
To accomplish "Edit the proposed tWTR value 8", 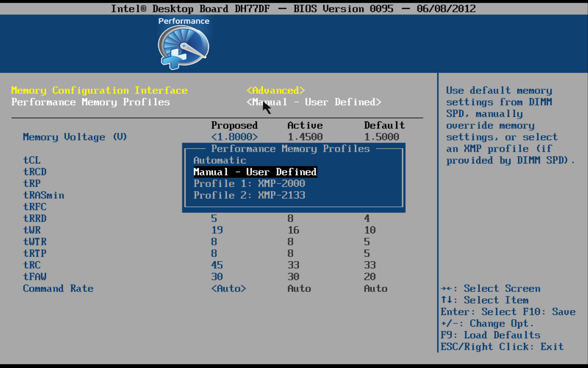I will pyautogui.click(x=214, y=242).
